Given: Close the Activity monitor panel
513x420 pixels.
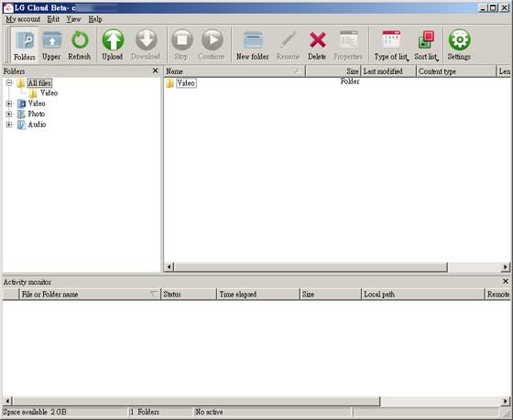Looking at the screenshot, I should coord(506,281).
